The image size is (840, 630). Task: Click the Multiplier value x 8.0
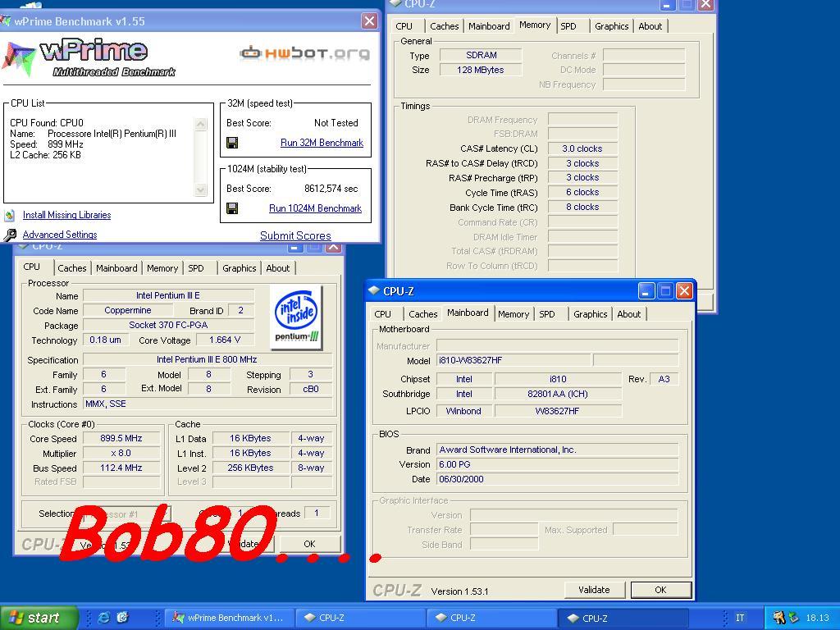coord(121,453)
